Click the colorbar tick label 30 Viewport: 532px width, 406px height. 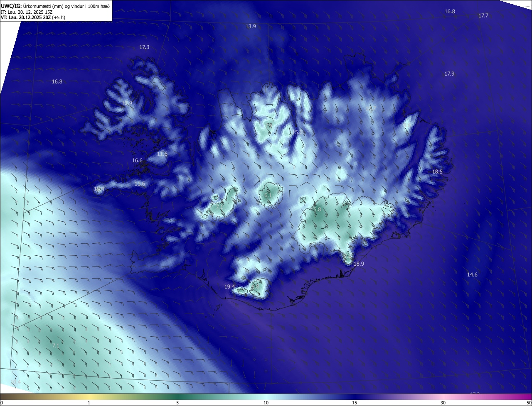[443, 403]
